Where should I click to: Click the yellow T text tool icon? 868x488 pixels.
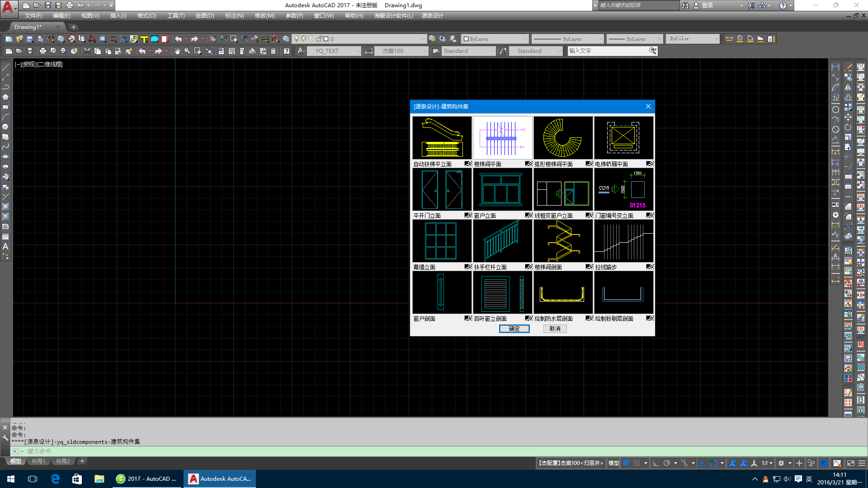(x=144, y=39)
